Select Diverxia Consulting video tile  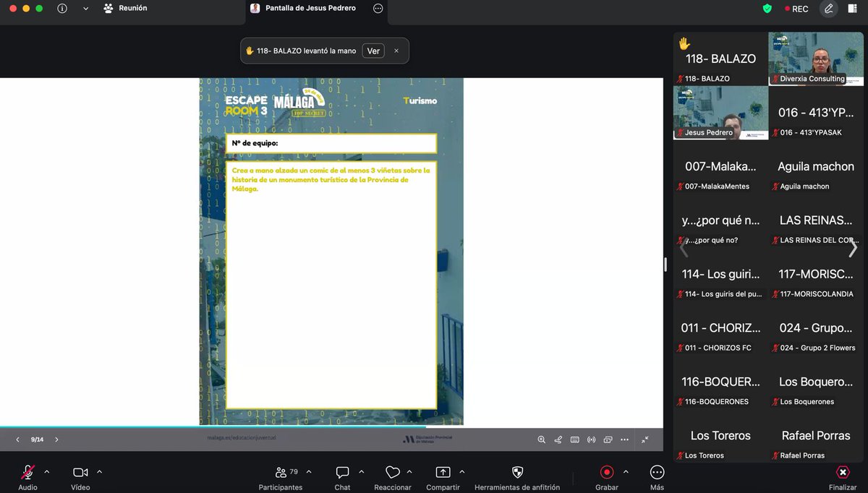[816, 59]
